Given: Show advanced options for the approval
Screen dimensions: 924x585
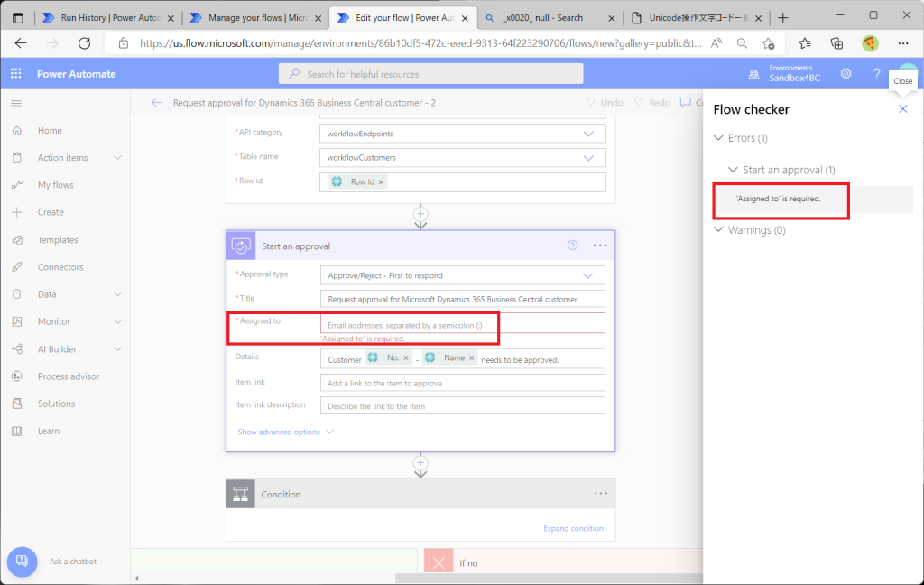Looking at the screenshot, I should tap(285, 432).
